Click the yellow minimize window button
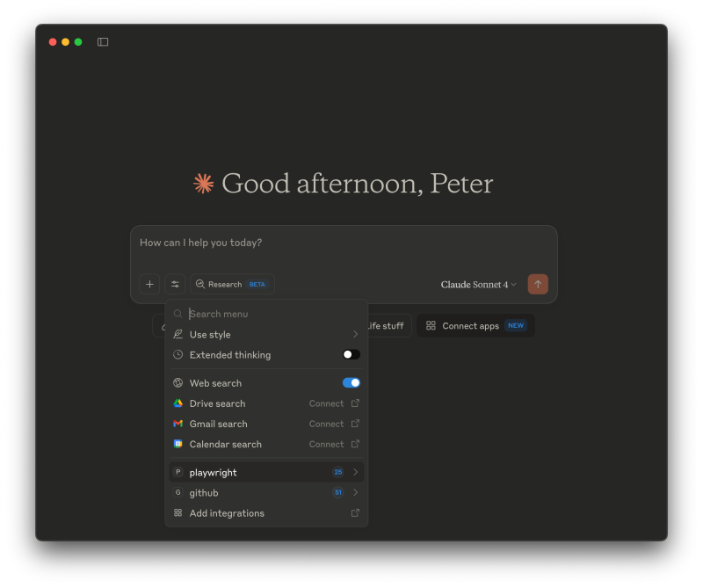703x588 pixels. tap(65, 41)
